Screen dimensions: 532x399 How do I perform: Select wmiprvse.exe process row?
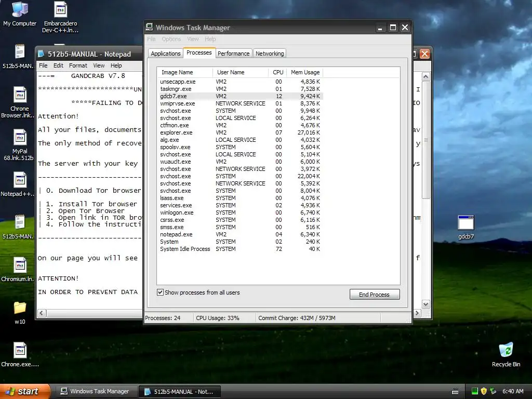pos(240,103)
